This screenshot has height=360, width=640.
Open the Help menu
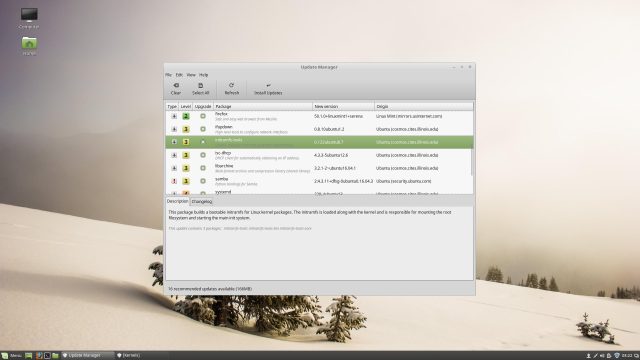(x=203, y=75)
